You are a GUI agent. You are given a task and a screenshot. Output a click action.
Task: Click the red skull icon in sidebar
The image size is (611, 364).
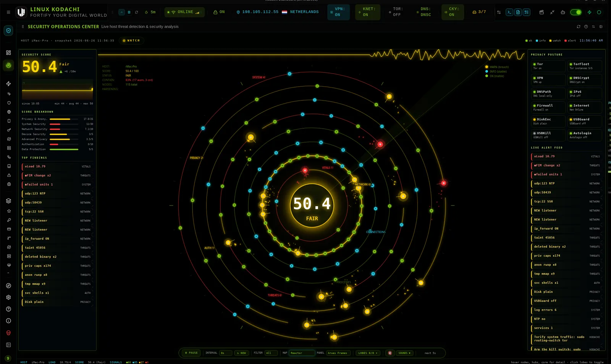[x=8, y=333]
